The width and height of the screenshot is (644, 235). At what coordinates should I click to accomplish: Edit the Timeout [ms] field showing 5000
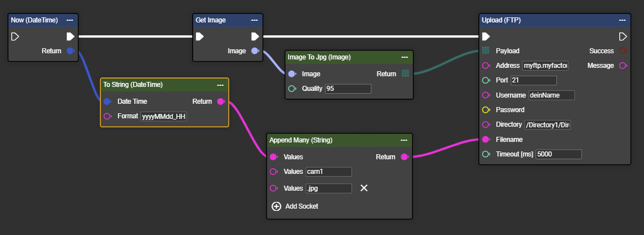(x=558, y=154)
